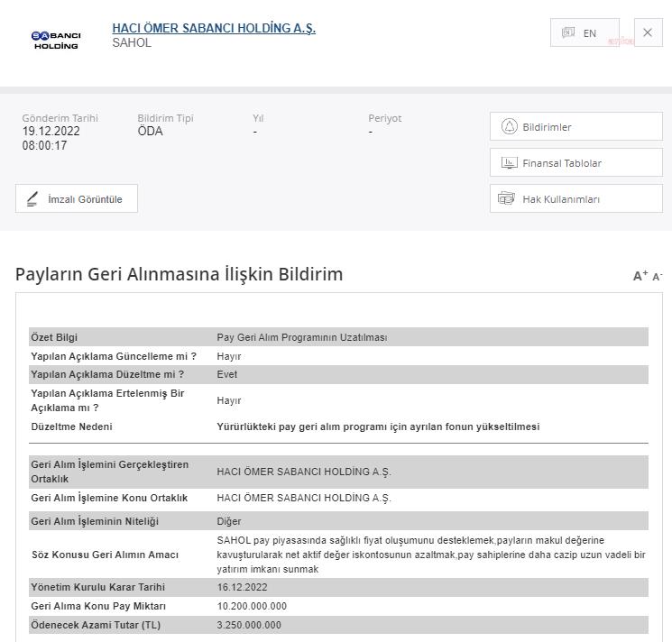672x642 pixels.
Task: Select the date 16.12.2022
Action: click(242, 587)
